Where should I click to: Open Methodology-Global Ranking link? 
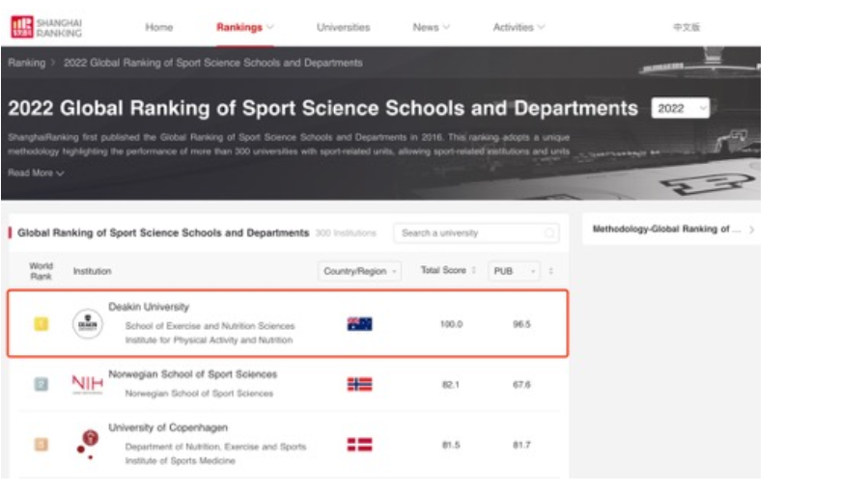pyautogui.click(x=672, y=230)
